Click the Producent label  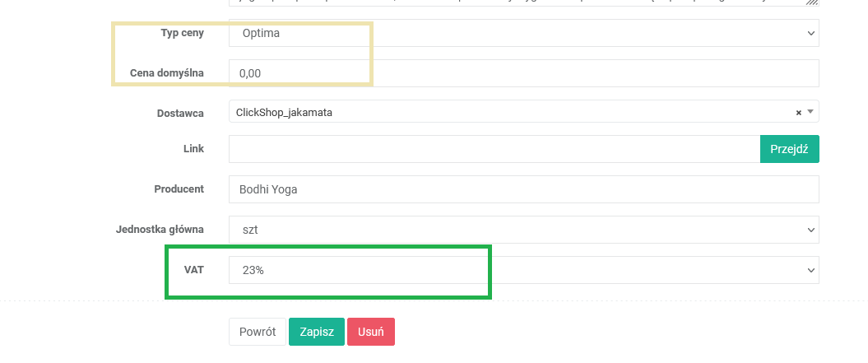click(179, 189)
